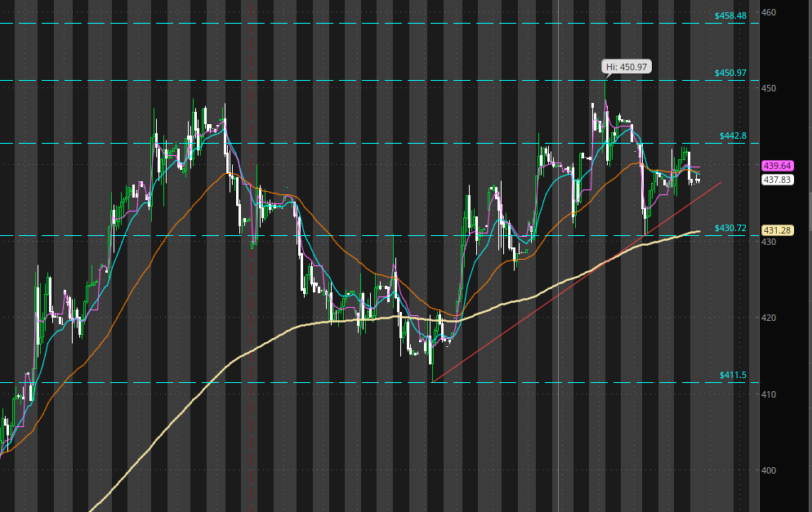Click the $450.97 price level label
This screenshot has height=512, width=812.
pos(730,73)
